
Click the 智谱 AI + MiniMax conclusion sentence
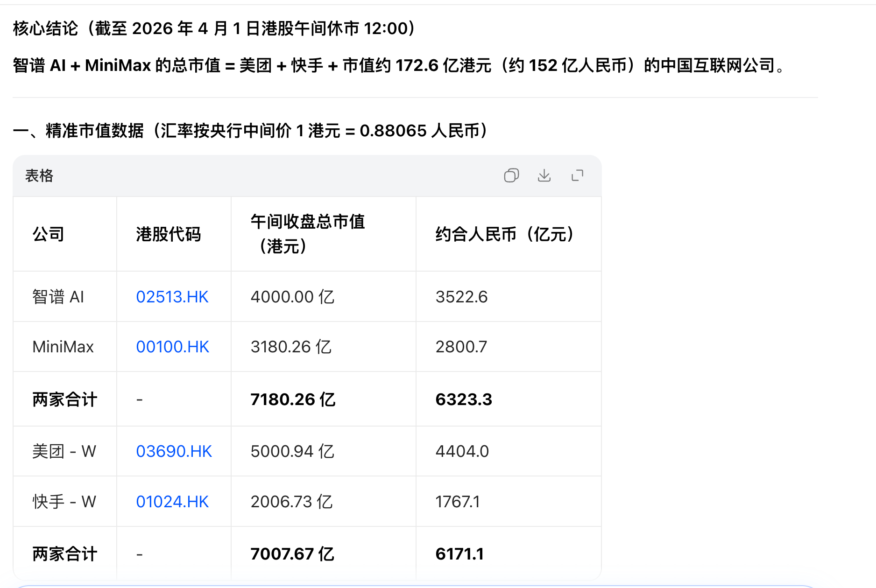[399, 65]
